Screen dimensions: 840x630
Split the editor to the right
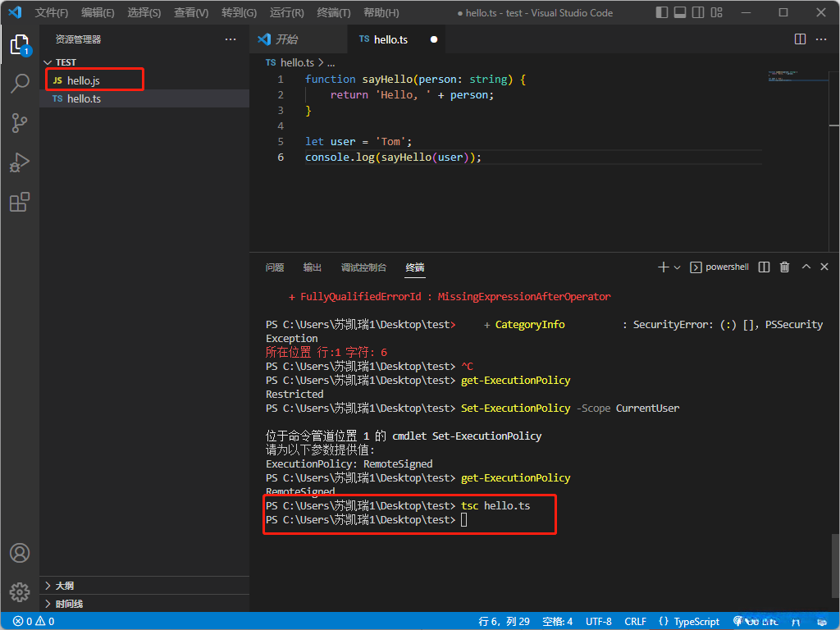(801, 39)
